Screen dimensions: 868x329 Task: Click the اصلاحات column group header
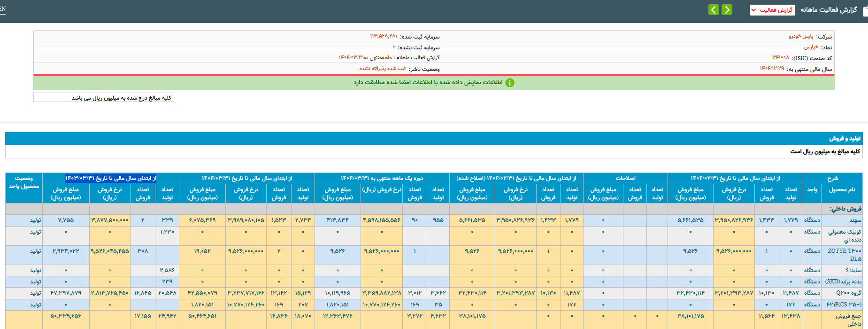coord(625,179)
